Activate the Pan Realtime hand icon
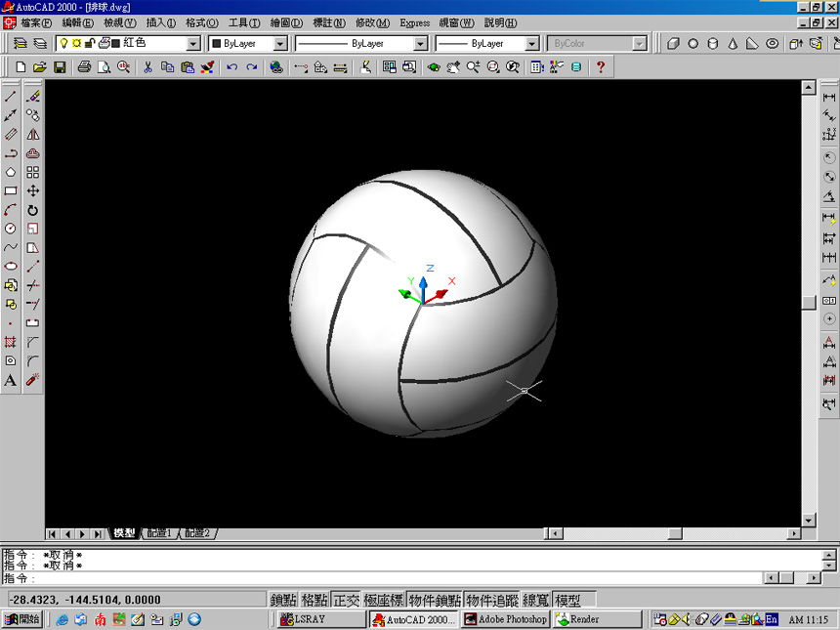This screenshot has height=630, width=840. [x=452, y=67]
